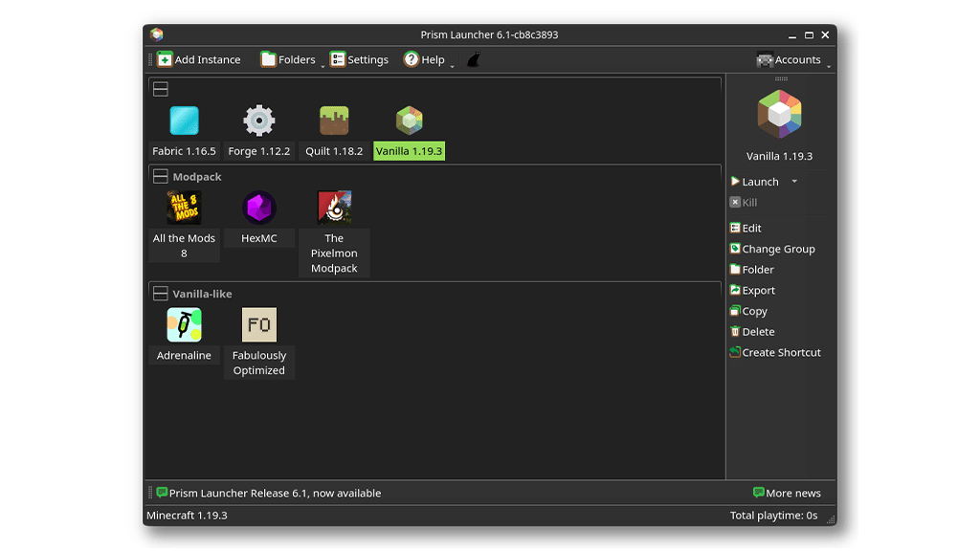The width and height of the screenshot is (980, 551).
Task: Click the Fabric 1.16.5 label
Action: click(x=184, y=150)
